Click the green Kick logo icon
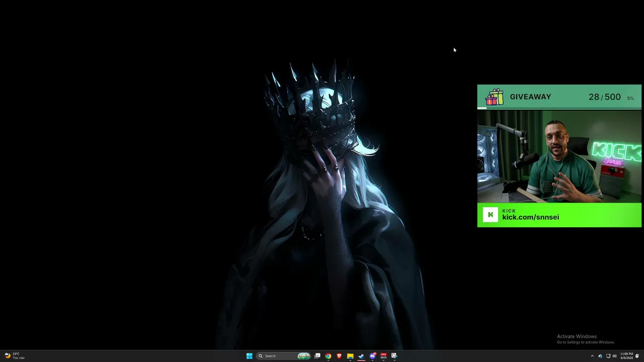The image size is (644, 362). pyautogui.click(x=491, y=215)
